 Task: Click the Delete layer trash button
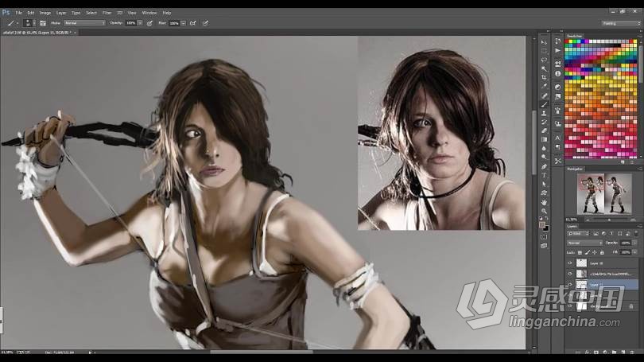632,352
